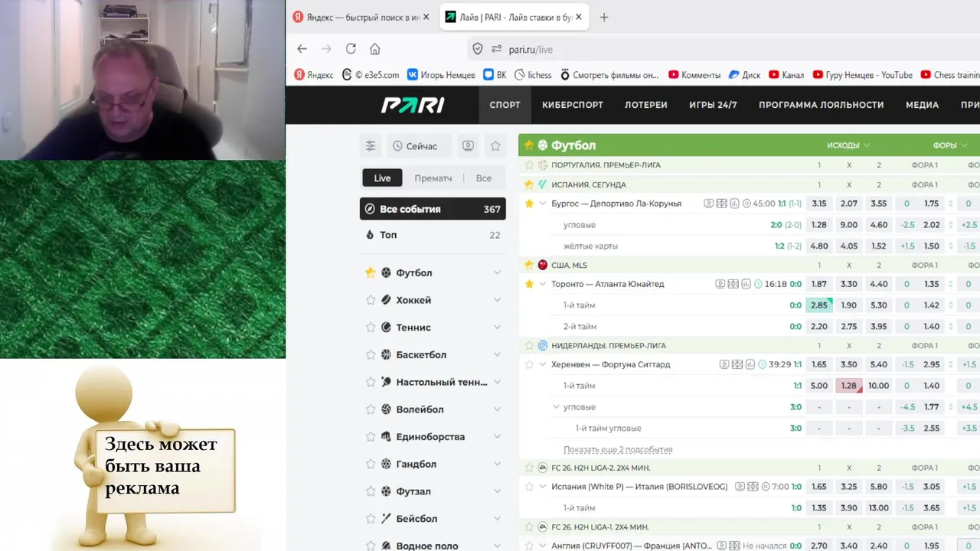
Task: Close the Яндекс browser tab
Action: coord(426,17)
